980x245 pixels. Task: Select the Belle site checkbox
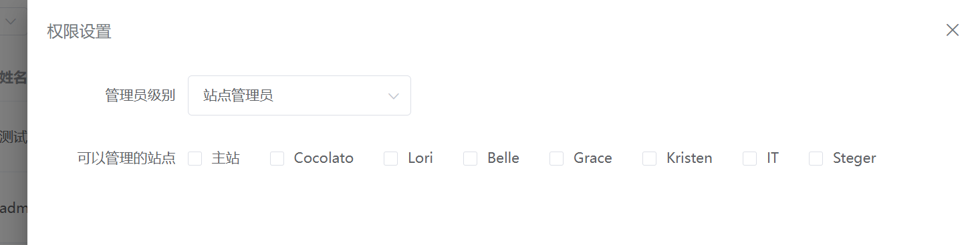click(471, 158)
